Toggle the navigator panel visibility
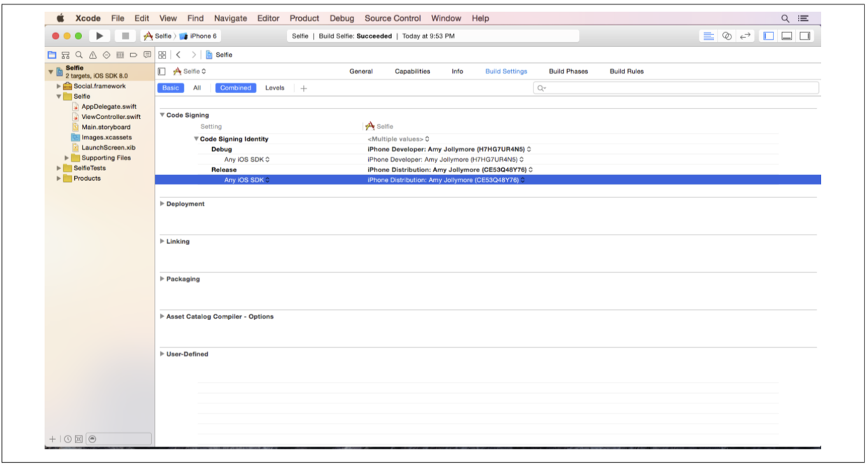This screenshot has width=868, height=465. (x=769, y=36)
